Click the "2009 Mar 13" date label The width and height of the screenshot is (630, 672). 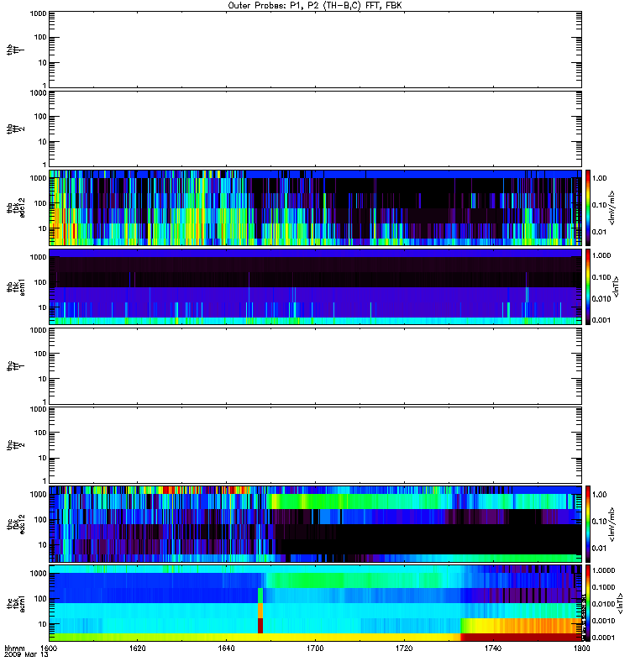(x=26, y=655)
